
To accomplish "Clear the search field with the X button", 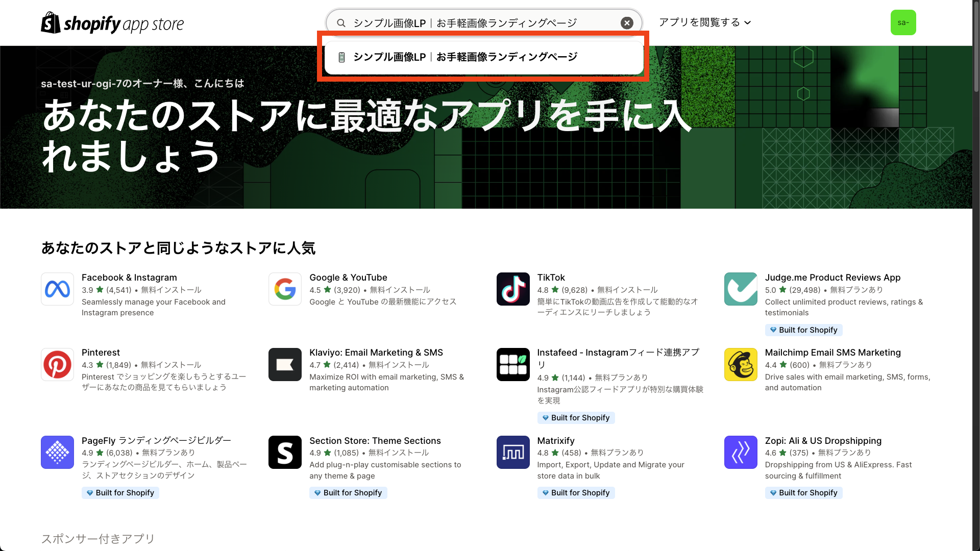I will (x=626, y=22).
